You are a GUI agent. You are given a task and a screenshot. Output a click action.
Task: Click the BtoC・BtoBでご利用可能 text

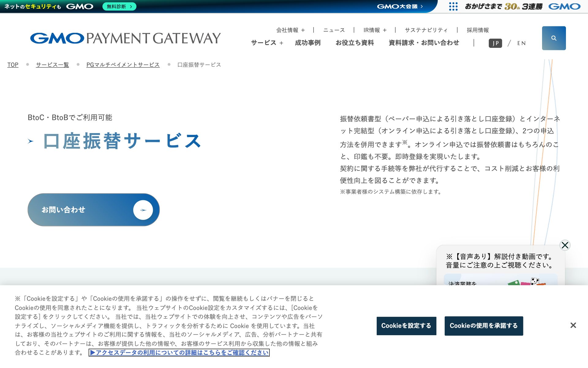70,117
